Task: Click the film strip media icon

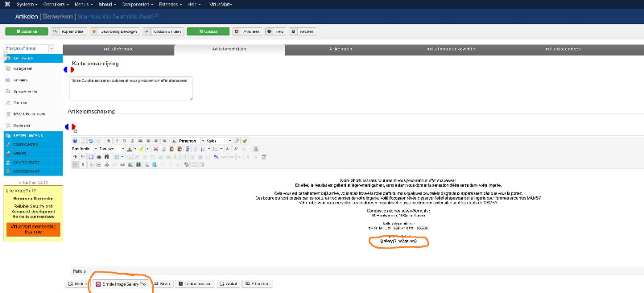Action: [x=138, y=165]
